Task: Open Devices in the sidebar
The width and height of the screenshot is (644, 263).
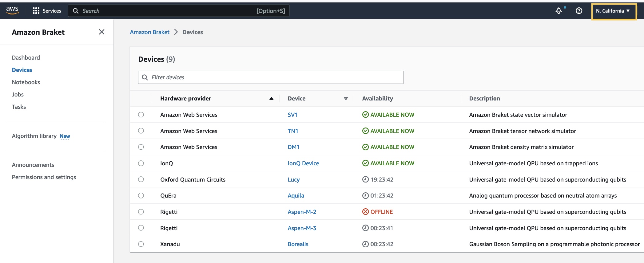Action: [x=22, y=70]
